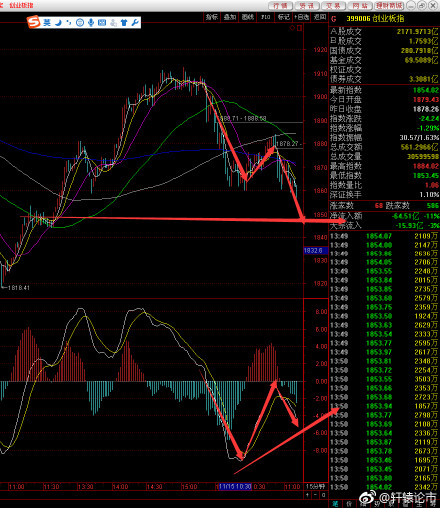
Task: Click the 最新指数 value 1854.02
Action: (x=426, y=90)
